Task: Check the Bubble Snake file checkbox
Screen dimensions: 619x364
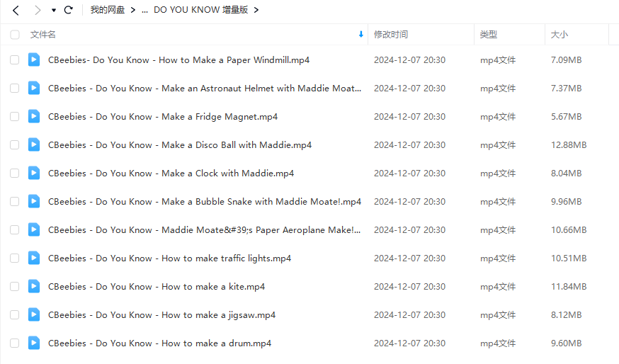Action: pyautogui.click(x=15, y=202)
